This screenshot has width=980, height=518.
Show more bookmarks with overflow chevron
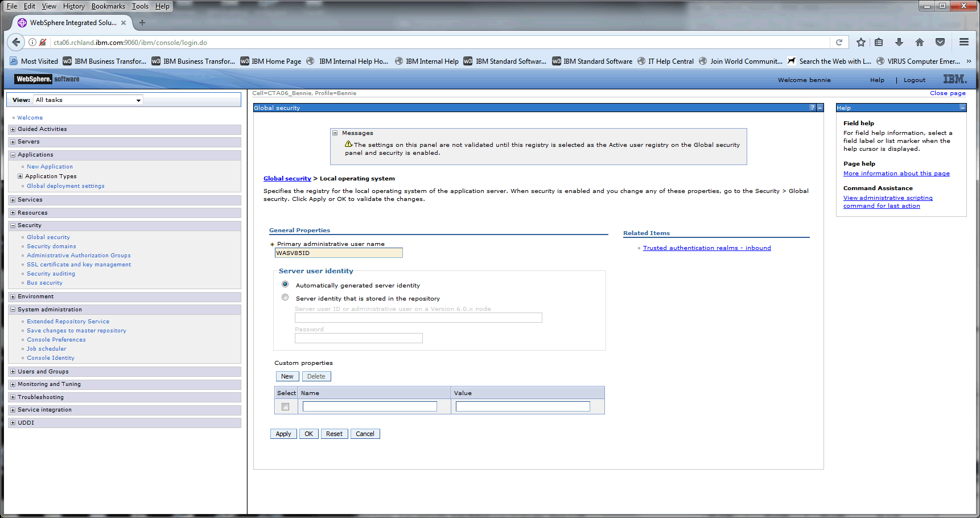969,61
